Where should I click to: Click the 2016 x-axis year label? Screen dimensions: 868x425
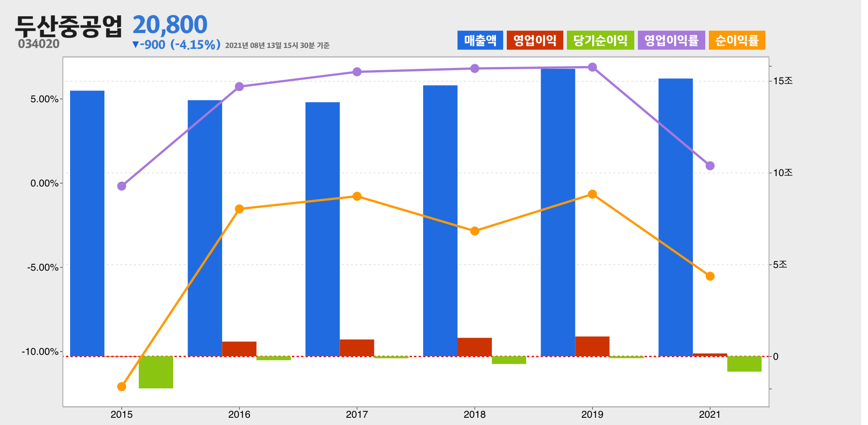click(239, 414)
